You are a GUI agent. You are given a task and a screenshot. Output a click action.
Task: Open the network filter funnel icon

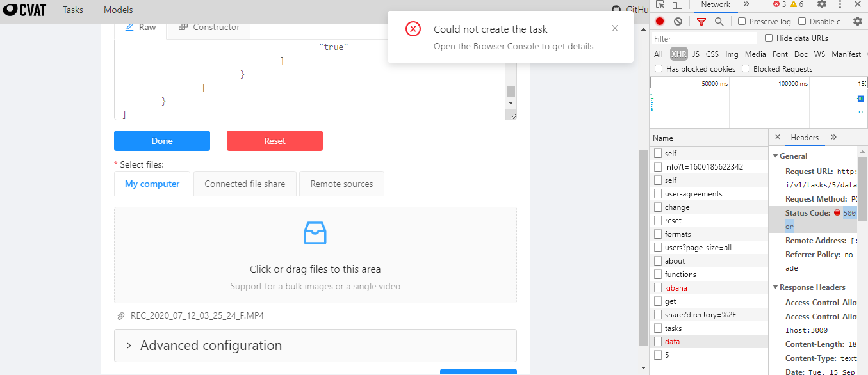(701, 21)
